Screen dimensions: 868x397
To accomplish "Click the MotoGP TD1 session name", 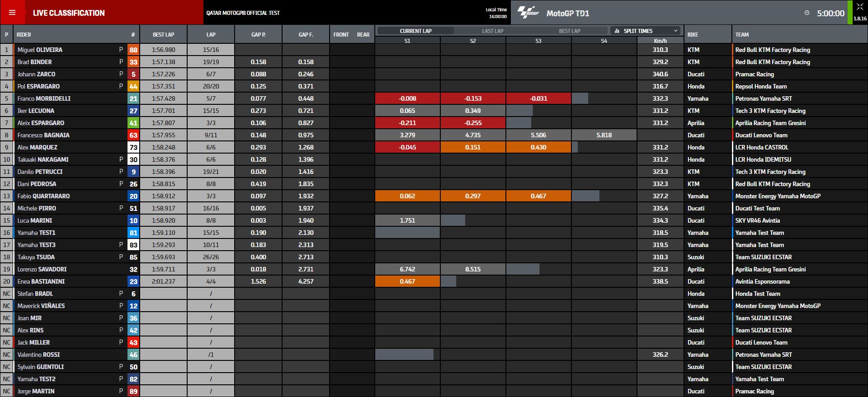I will (x=567, y=13).
